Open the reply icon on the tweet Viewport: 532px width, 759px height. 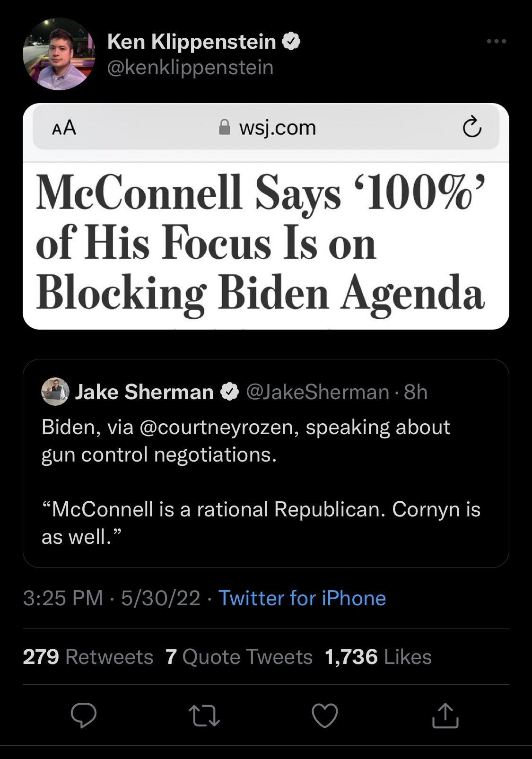pyautogui.click(x=85, y=717)
